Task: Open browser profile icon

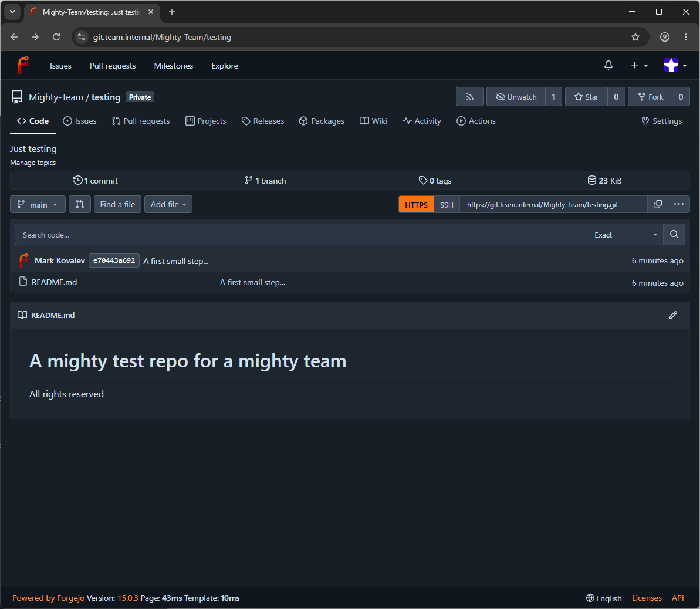Action: tap(665, 37)
